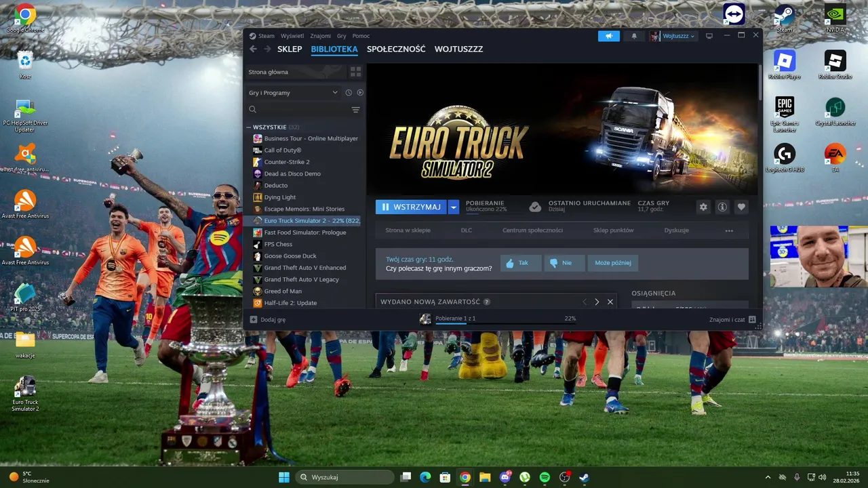Switch Steam to Big Picture mode icon

(x=709, y=36)
